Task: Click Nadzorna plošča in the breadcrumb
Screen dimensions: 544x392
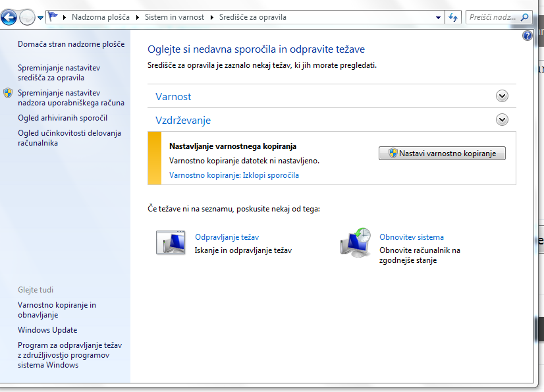Action: [x=100, y=17]
